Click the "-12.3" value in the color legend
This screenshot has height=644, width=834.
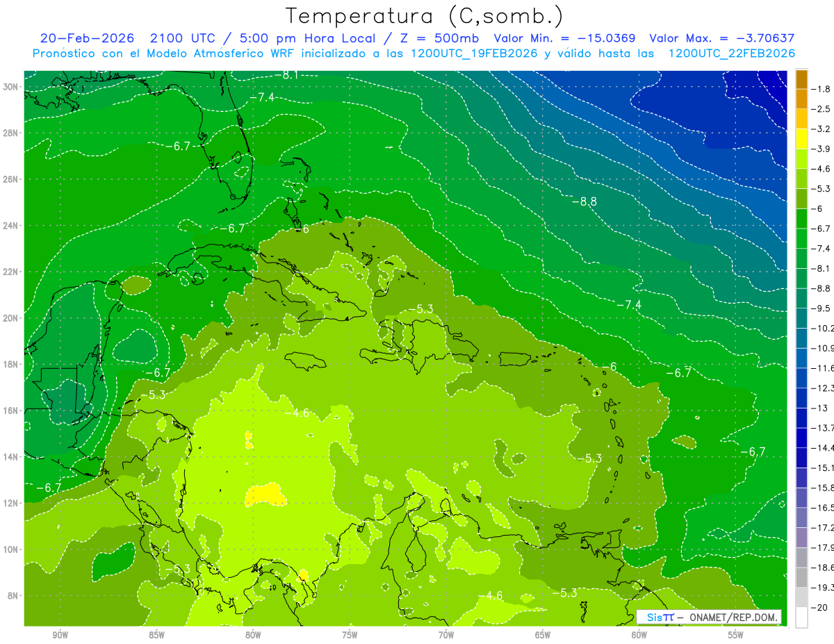pyautogui.click(x=823, y=388)
